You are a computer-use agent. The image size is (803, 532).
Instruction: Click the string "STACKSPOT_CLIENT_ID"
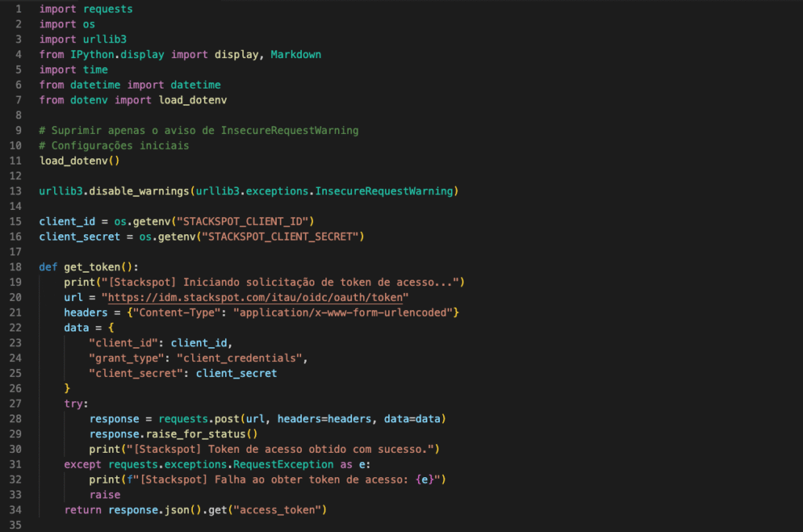(x=242, y=221)
